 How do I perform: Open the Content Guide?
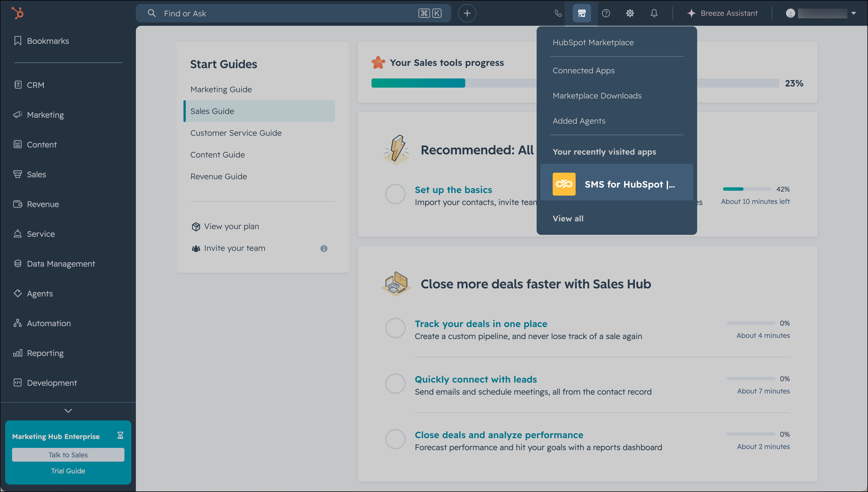click(x=217, y=154)
